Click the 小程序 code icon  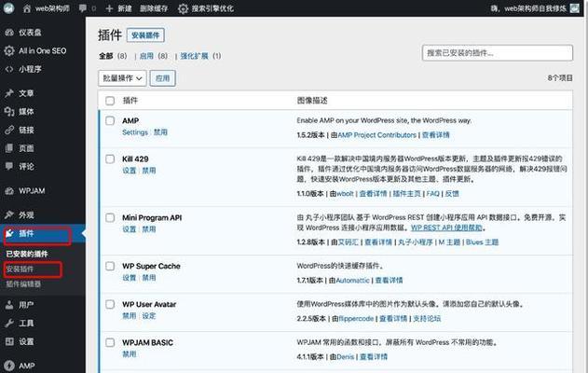(x=9, y=69)
